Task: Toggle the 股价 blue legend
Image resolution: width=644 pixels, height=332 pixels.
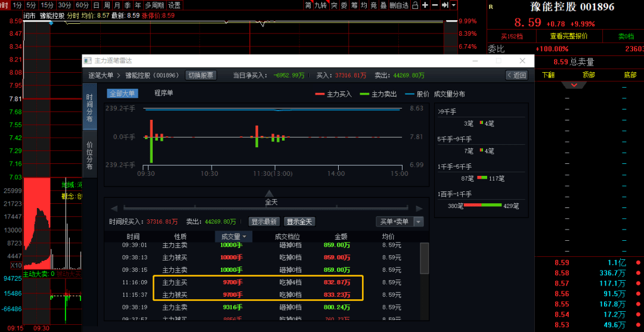Action: coord(417,94)
